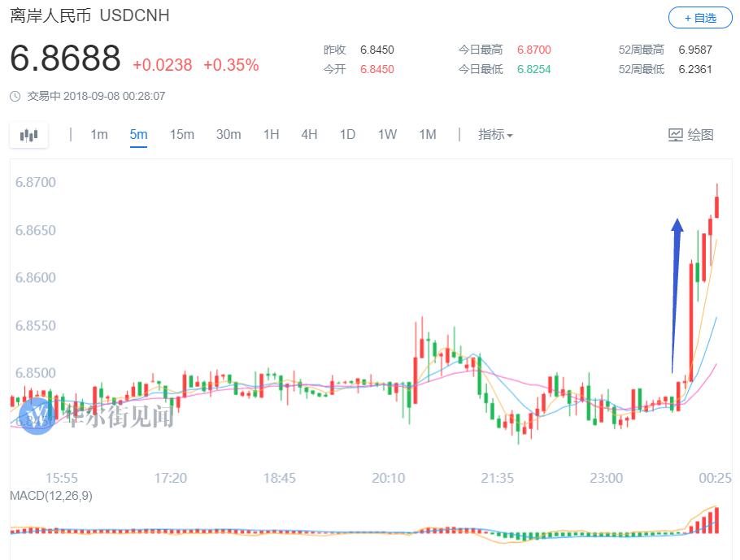Change chart to 15m interval
The width and height of the screenshot is (740, 560).
point(181,135)
